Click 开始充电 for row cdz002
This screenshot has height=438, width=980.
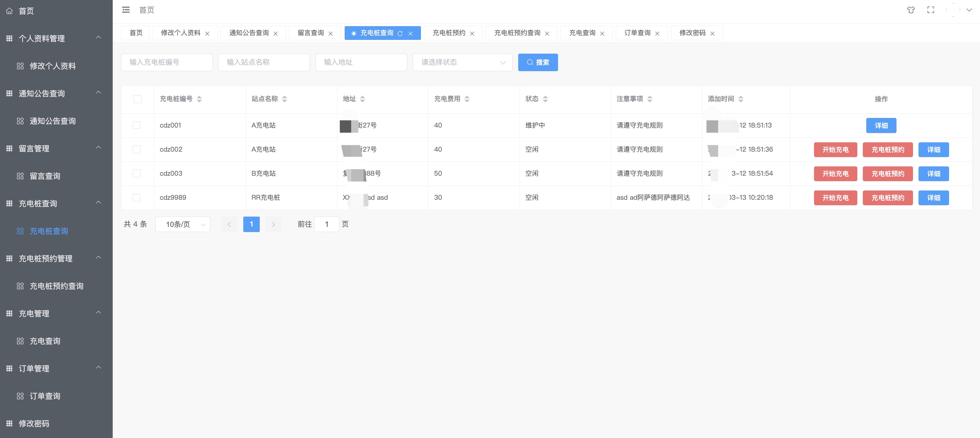pyautogui.click(x=835, y=150)
